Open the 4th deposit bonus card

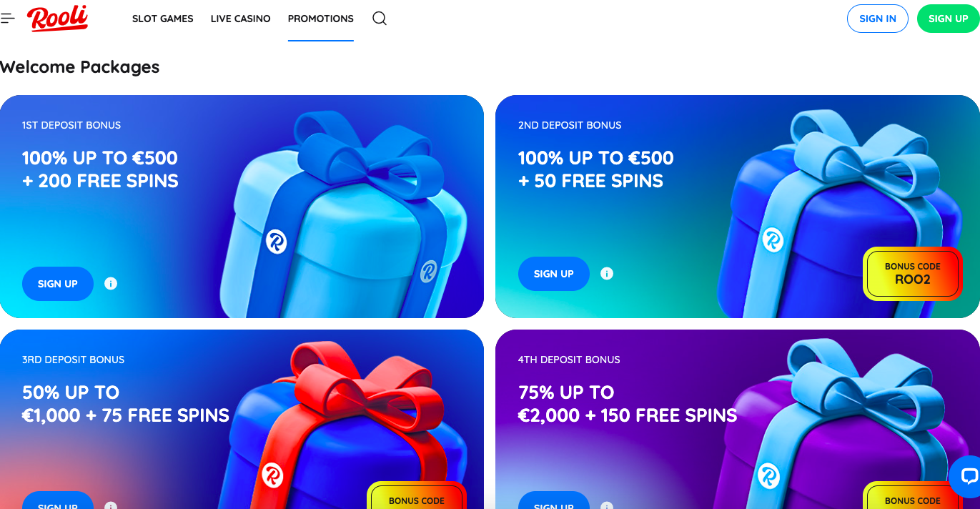738,420
